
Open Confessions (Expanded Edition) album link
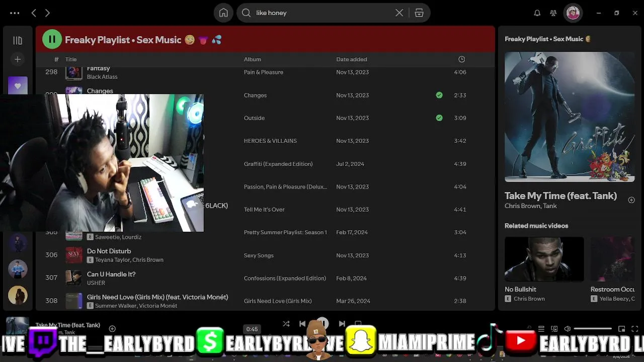click(x=285, y=278)
